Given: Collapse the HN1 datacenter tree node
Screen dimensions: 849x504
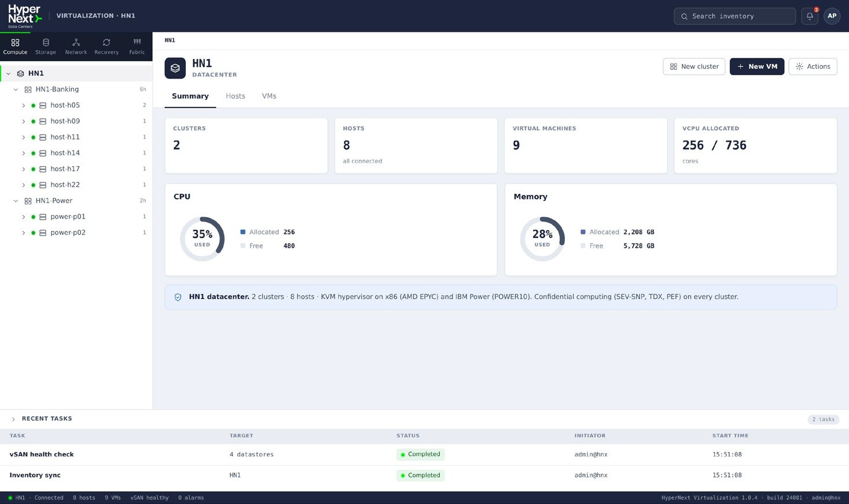Looking at the screenshot, I should (8, 73).
